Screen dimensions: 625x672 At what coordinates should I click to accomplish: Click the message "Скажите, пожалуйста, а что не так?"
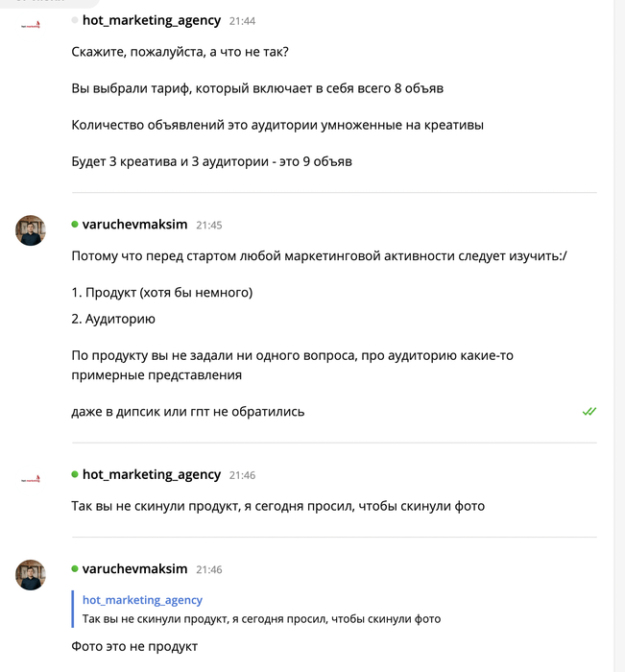[x=180, y=51]
